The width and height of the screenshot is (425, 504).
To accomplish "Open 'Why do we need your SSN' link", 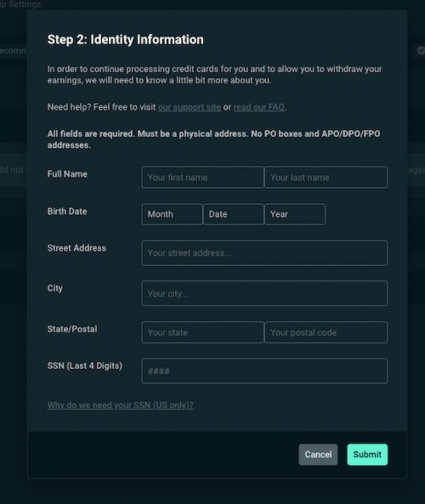I will [121, 405].
